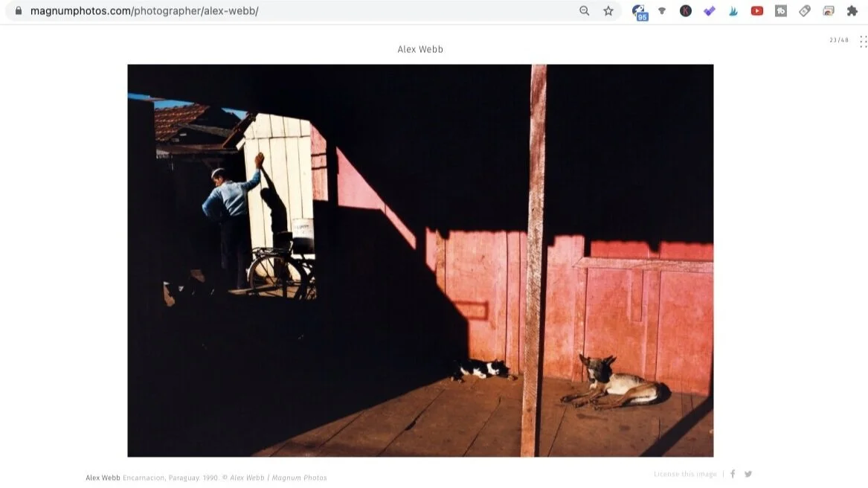Open the rocket extension with 95 badge
The width and height of the screenshot is (868, 488).
[640, 12]
